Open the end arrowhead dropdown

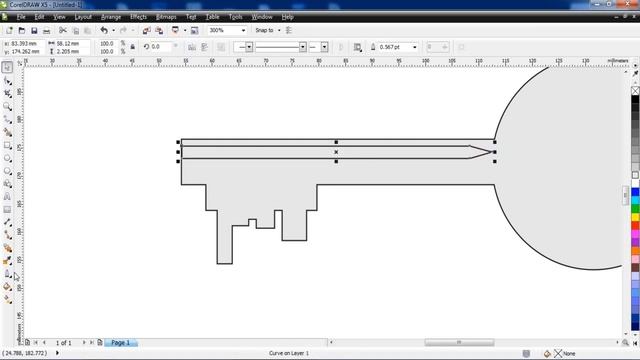tap(324, 47)
